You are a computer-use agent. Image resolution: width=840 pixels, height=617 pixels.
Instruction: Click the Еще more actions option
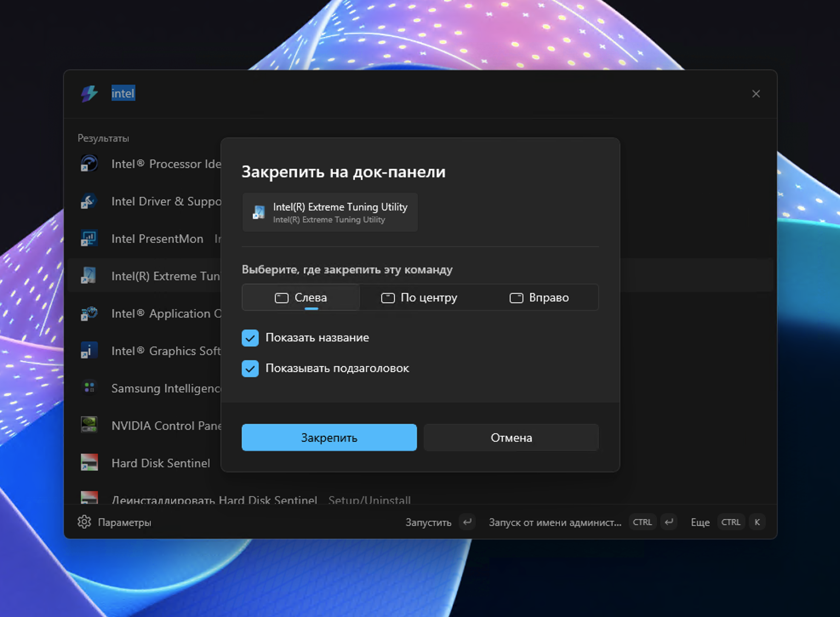point(700,522)
